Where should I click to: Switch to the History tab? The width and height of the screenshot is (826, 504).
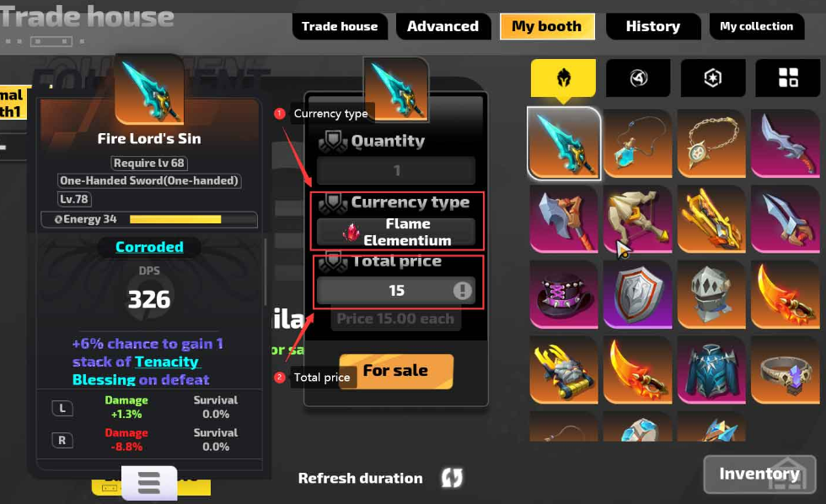[653, 26]
